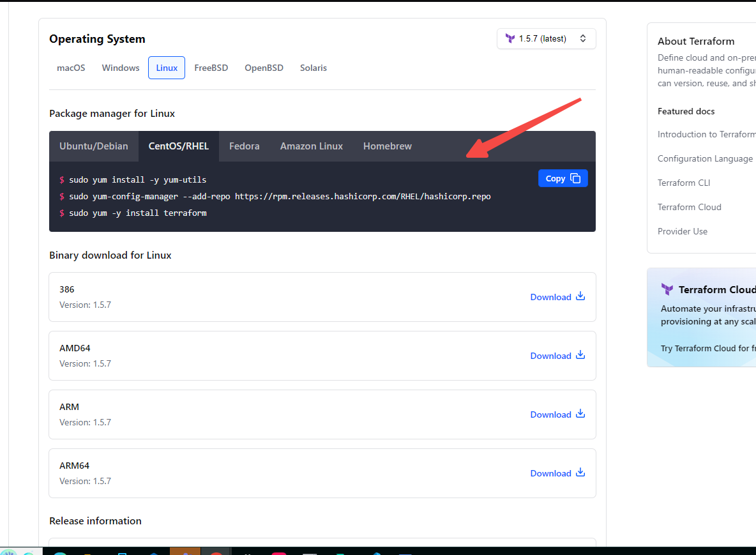
Task: Select the Windows operating system tab
Action: 120,68
